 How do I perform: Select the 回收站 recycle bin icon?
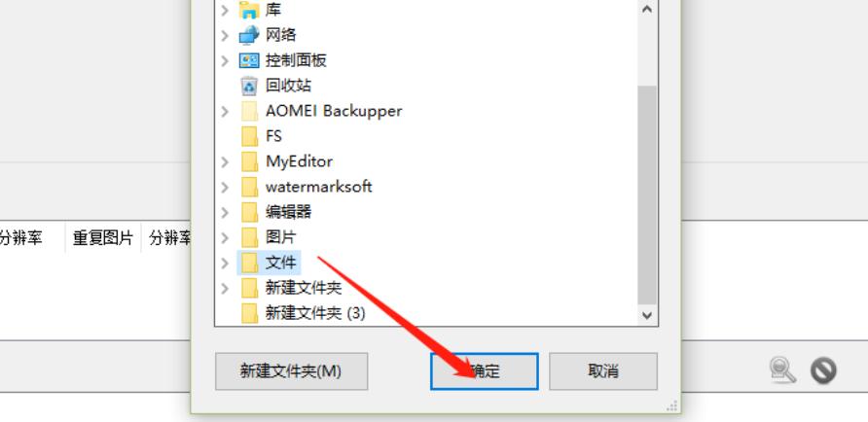tap(250, 86)
